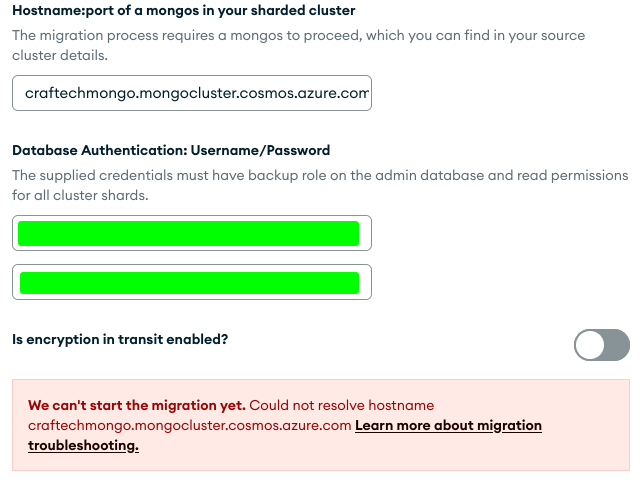Click the green redacted username value
This screenshot has width=644, height=486.
(x=188, y=233)
